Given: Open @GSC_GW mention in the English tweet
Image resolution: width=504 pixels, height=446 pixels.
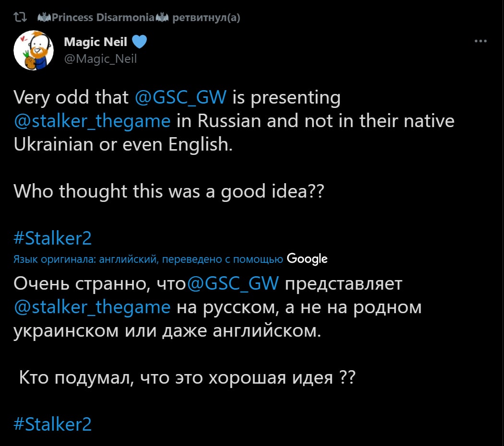Looking at the screenshot, I should point(180,98).
